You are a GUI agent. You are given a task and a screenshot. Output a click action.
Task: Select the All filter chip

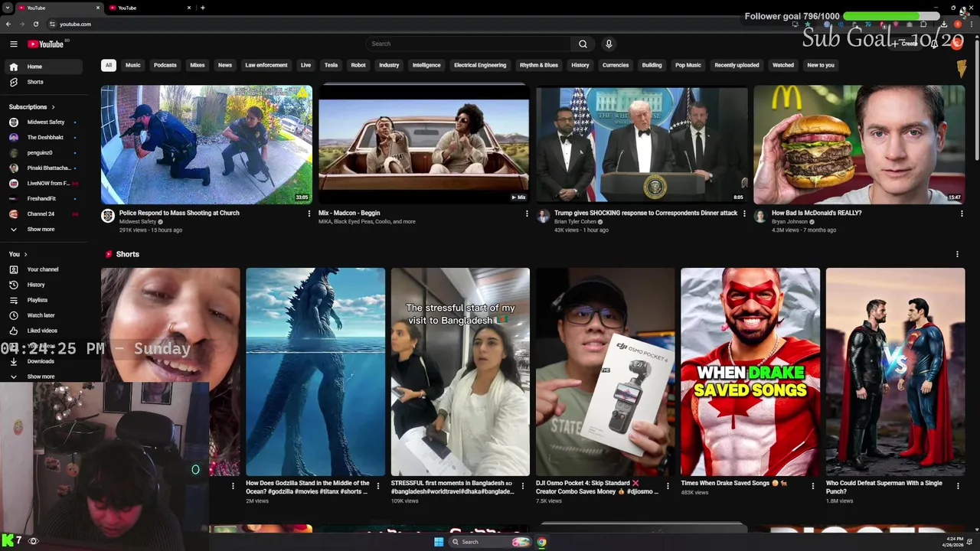(109, 65)
